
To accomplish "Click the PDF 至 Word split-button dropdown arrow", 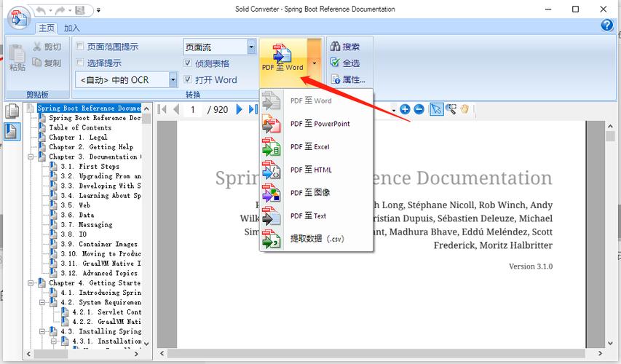I will 314,63.
